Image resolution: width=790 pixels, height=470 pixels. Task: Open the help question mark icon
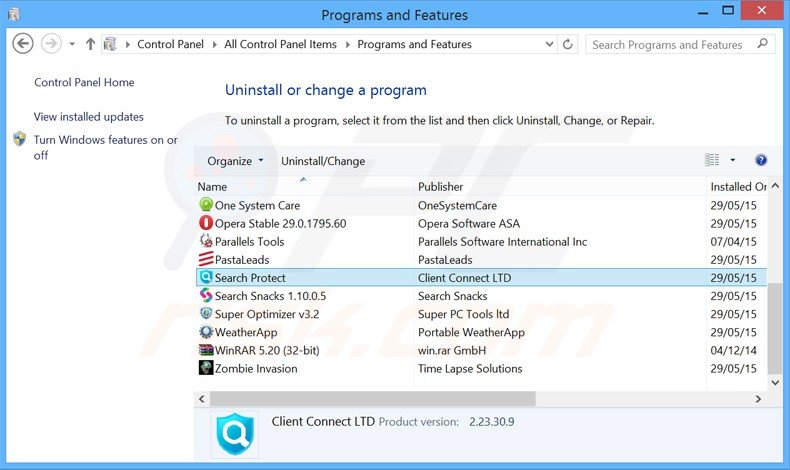pos(761,160)
